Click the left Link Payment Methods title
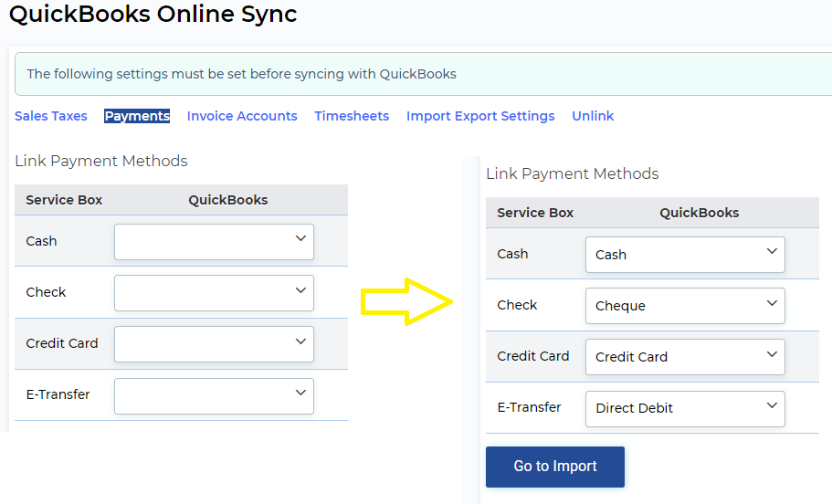 point(101,161)
